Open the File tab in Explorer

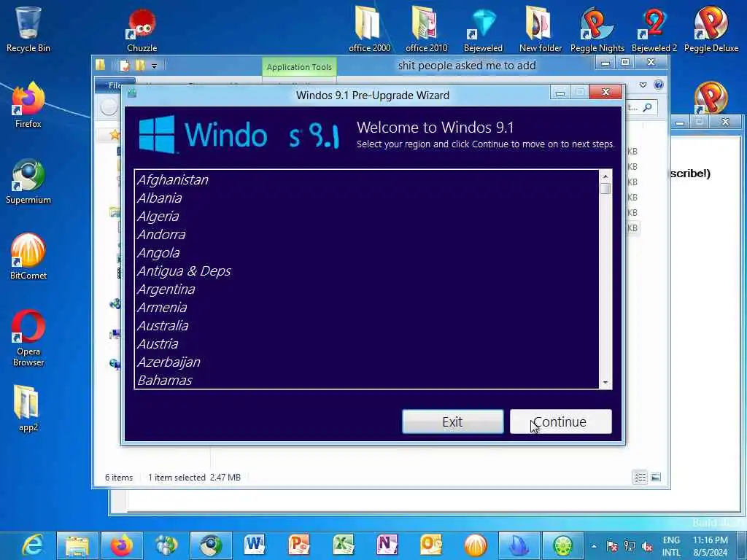pyautogui.click(x=115, y=85)
